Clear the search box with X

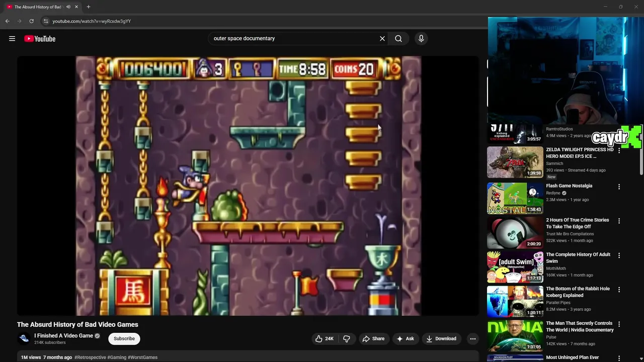tap(382, 38)
